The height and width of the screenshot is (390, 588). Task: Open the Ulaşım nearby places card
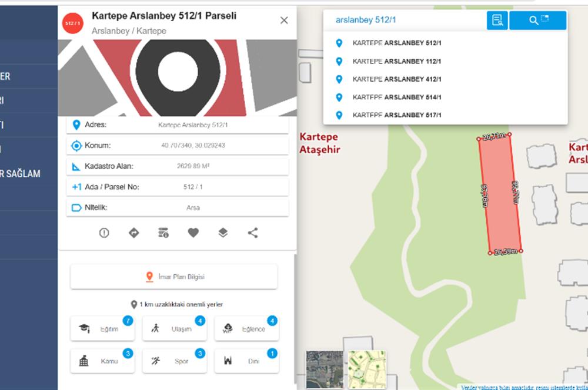175,328
